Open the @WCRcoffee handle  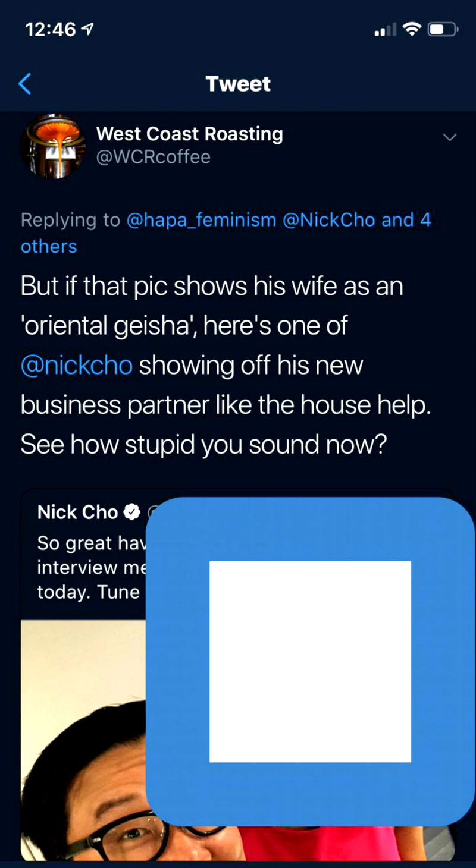coord(153,158)
